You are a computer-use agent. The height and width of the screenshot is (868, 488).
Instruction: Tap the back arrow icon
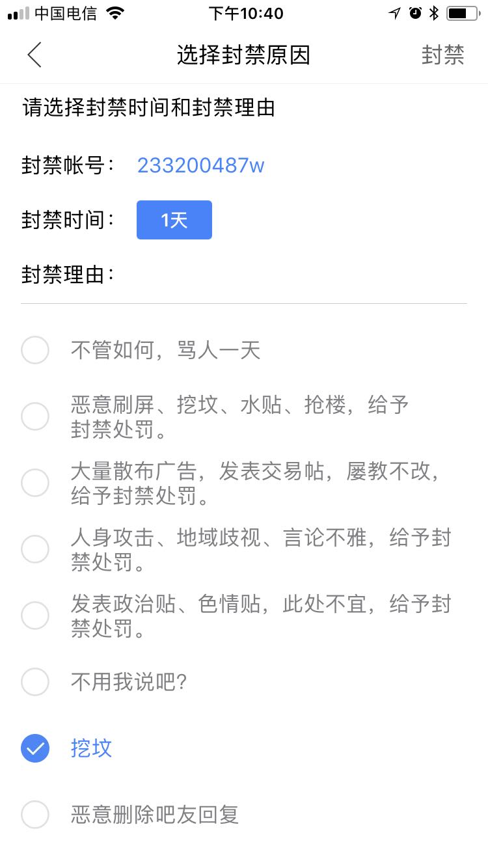point(35,55)
